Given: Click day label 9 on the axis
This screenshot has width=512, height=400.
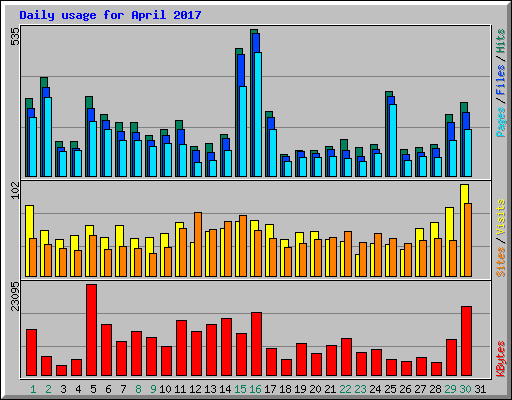Looking at the screenshot, I should pos(153,389).
